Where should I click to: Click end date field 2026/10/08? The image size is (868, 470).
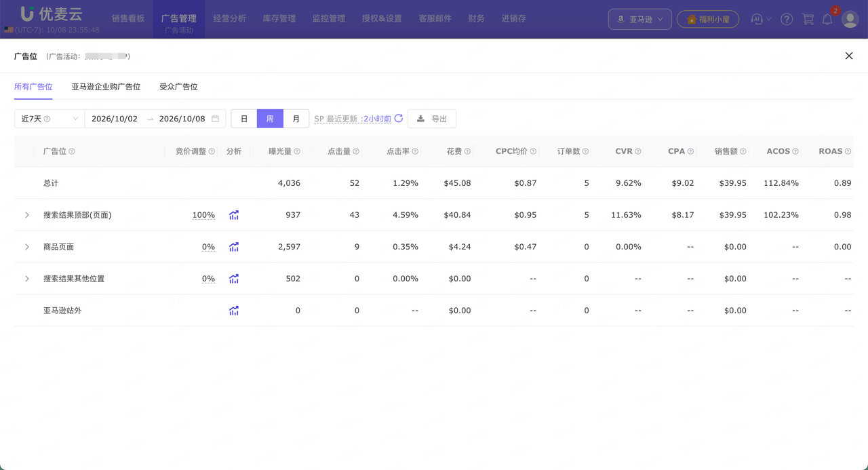[x=182, y=119]
